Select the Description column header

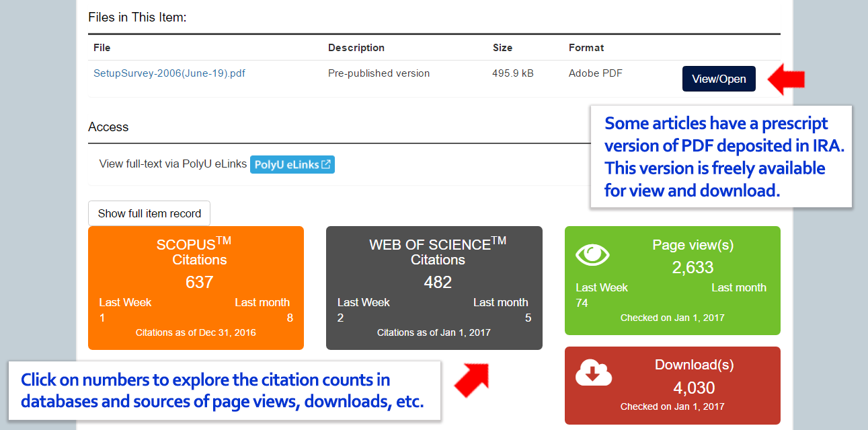click(356, 48)
